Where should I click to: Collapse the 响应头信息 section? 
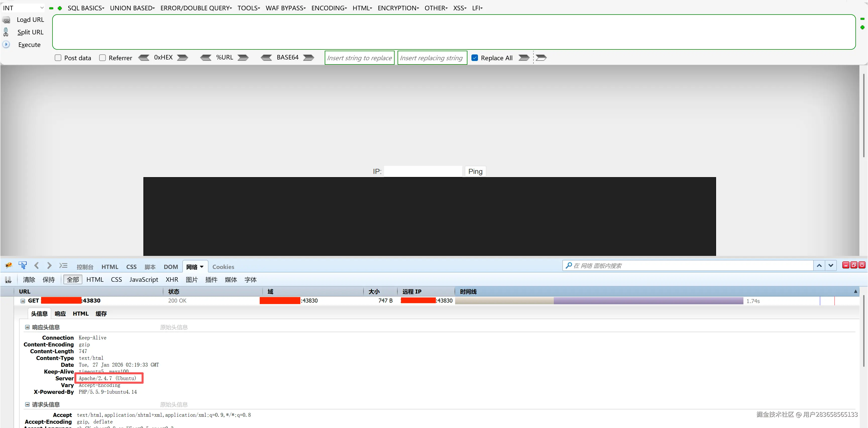[x=27, y=327]
